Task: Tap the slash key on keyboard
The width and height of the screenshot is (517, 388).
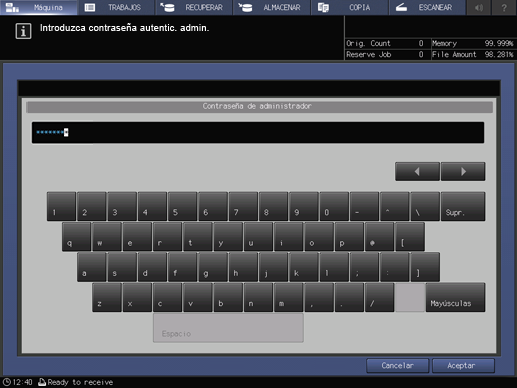Action: 379,297
